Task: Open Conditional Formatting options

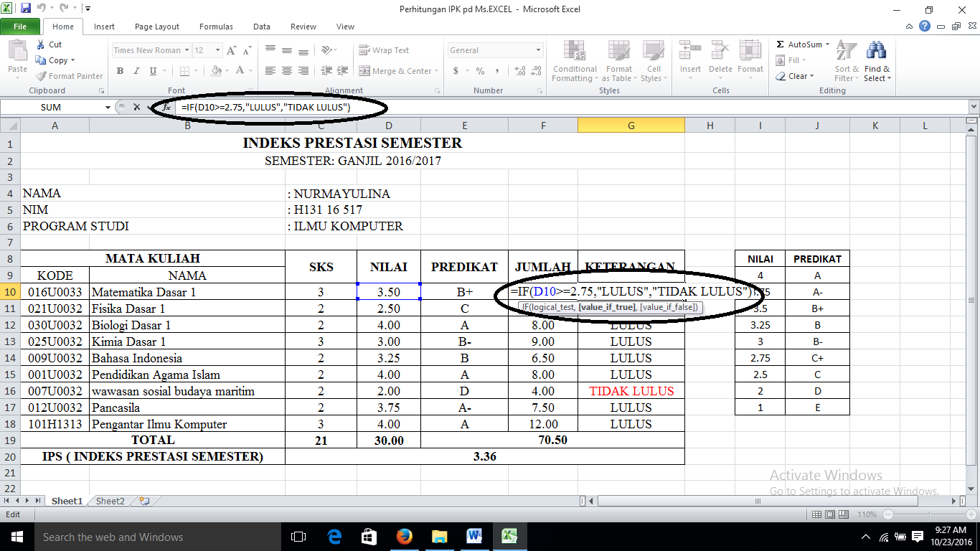Action: click(574, 62)
